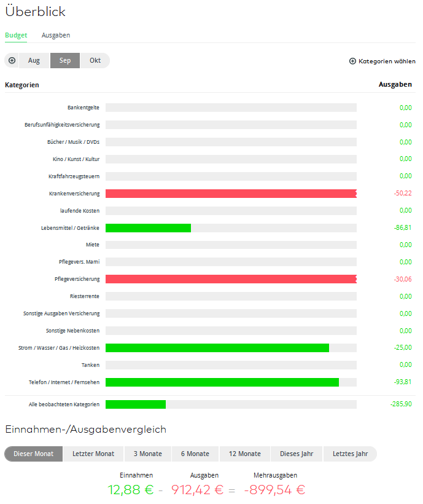Select the Dieses Jahr range

[297, 454]
